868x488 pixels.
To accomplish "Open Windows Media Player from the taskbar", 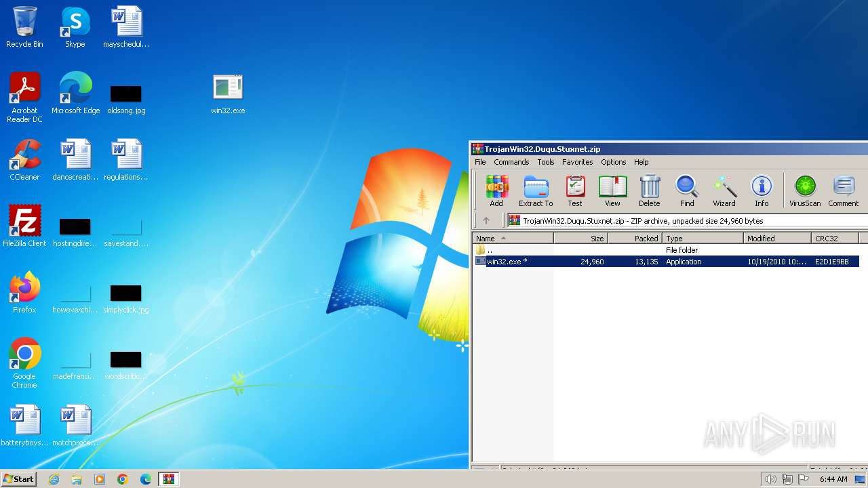I will click(100, 479).
